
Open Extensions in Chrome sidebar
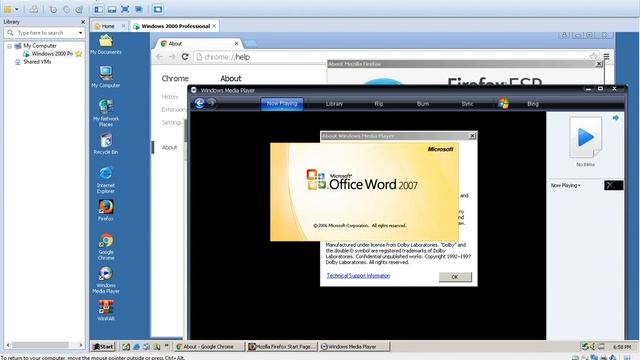[173, 109]
